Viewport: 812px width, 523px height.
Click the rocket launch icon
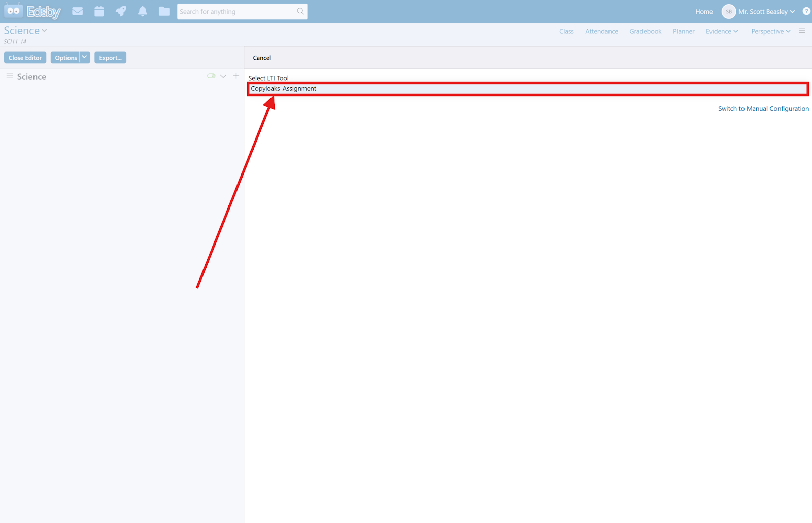click(121, 11)
